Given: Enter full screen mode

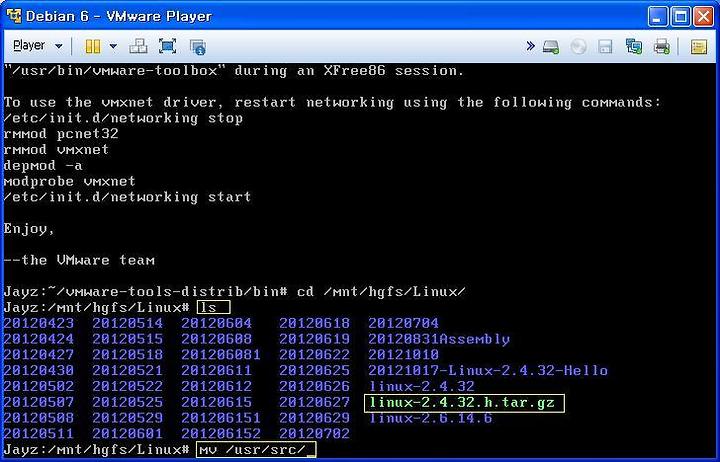Looking at the screenshot, I should (x=168, y=46).
